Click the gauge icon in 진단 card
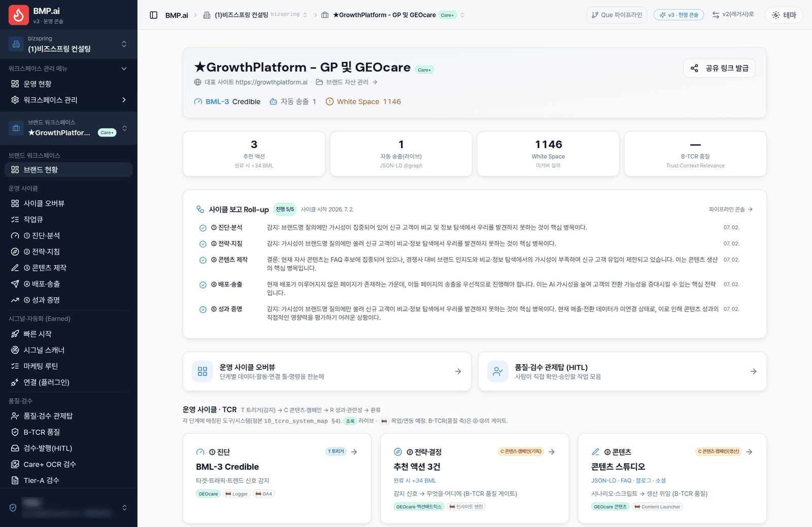Viewport: 812px width, 527px height. point(200,452)
